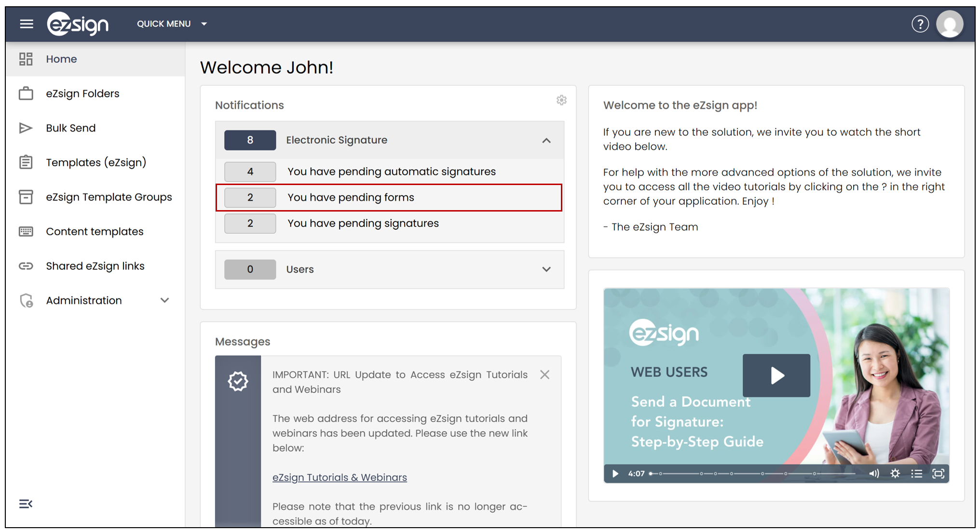
Task: Click the eZsign Folders briefcase icon
Action: 26,93
